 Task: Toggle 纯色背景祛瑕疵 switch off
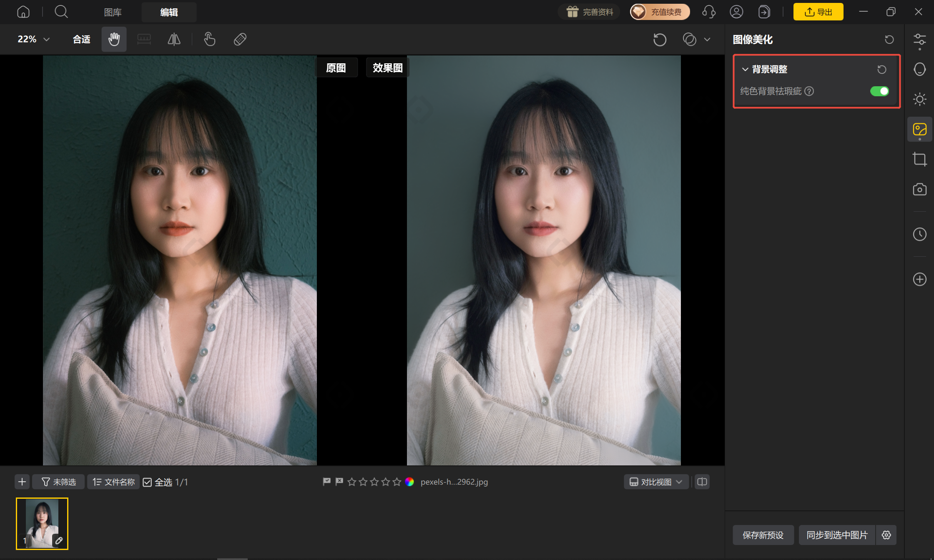tap(879, 91)
